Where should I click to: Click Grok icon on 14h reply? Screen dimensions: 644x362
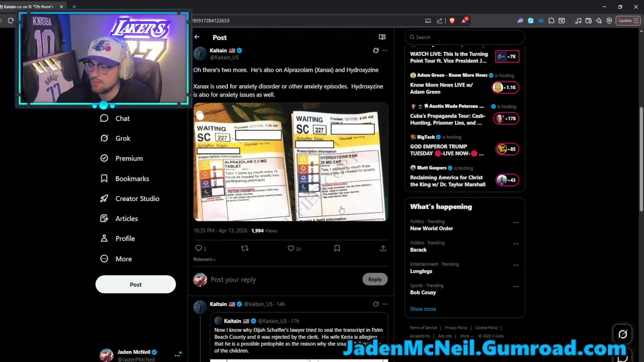point(376,304)
